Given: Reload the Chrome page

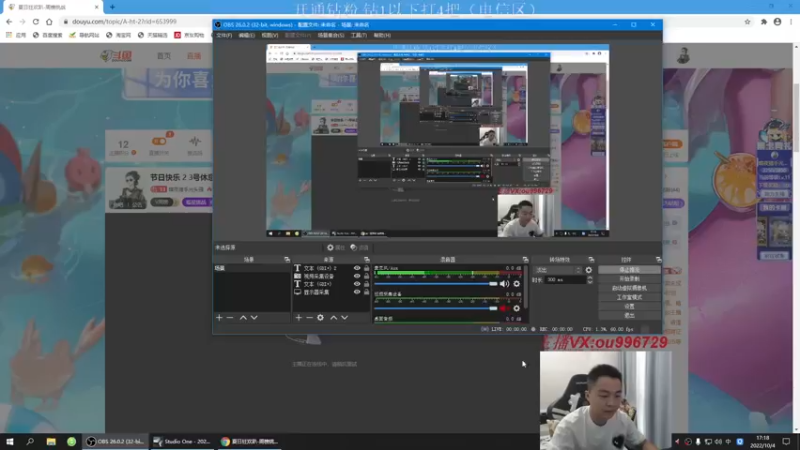Looking at the screenshot, I should [x=36, y=21].
